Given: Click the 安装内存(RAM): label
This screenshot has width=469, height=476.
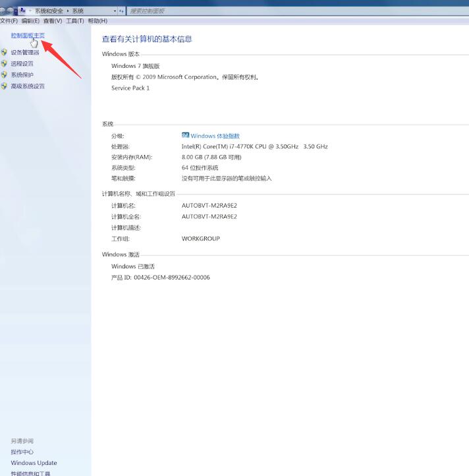Looking at the screenshot, I should [132, 158].
